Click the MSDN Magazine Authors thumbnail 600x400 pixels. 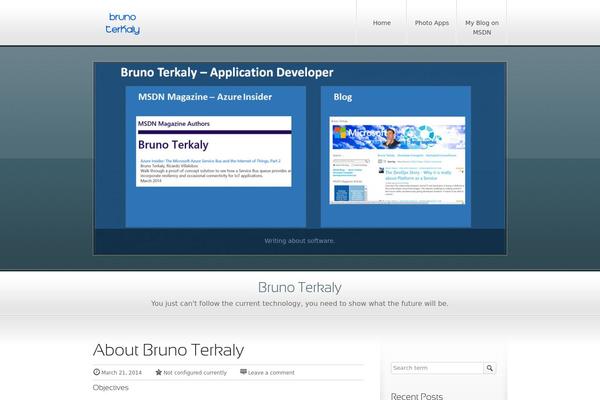click(214, 151)
